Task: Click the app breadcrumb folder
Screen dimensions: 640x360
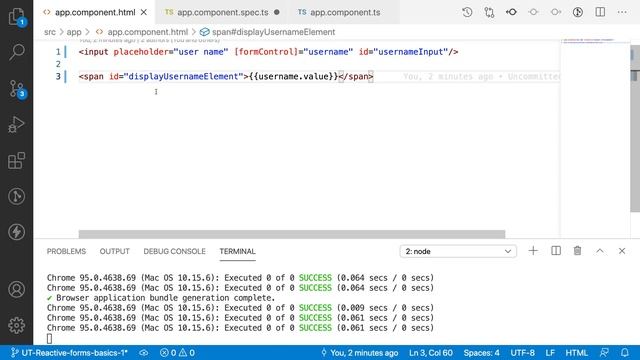Action: click(74, 32)
